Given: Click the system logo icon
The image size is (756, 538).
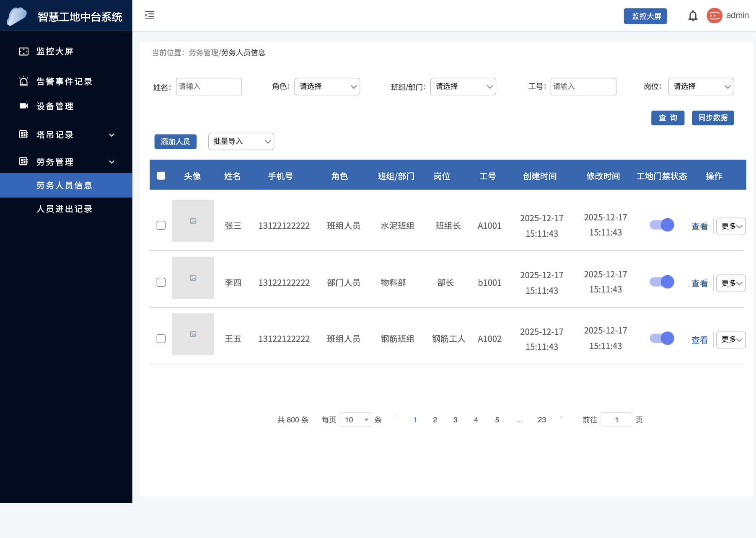Looking at the screenshot, I should click(x=17, y=16).
